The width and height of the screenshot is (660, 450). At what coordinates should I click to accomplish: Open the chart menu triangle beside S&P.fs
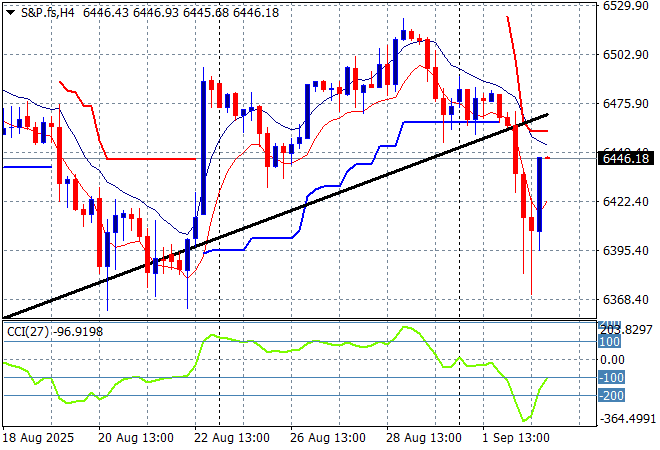11,13
